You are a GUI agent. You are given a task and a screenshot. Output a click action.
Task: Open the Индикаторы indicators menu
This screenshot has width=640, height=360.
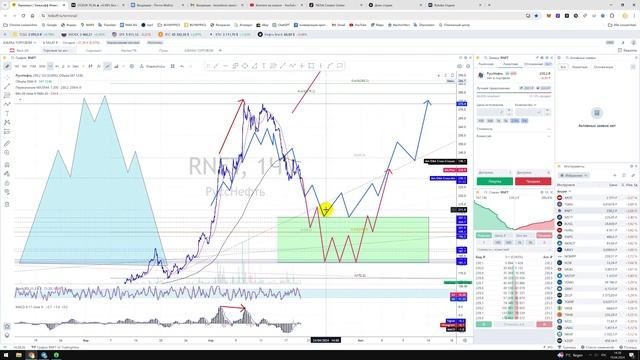[x=152, y=66]
